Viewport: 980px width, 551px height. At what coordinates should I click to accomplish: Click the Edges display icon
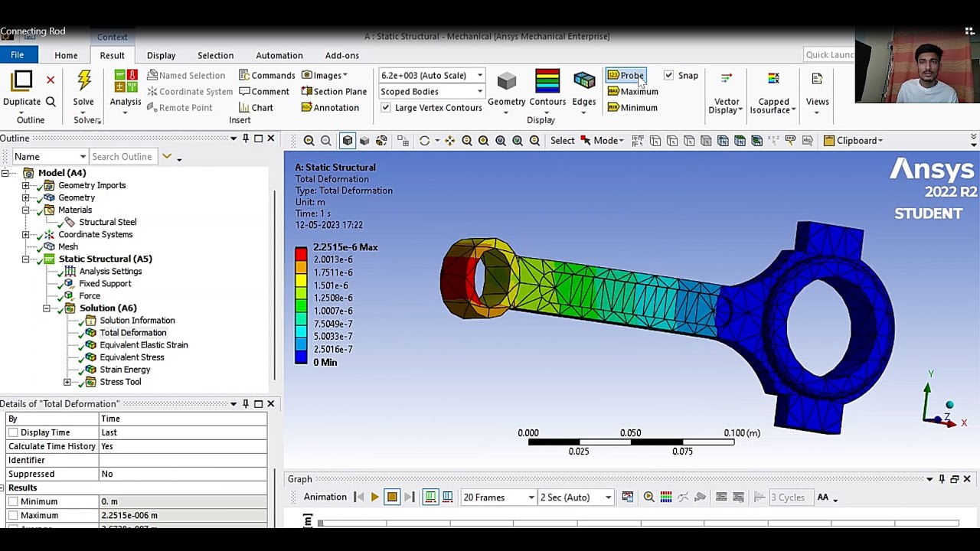584,80
